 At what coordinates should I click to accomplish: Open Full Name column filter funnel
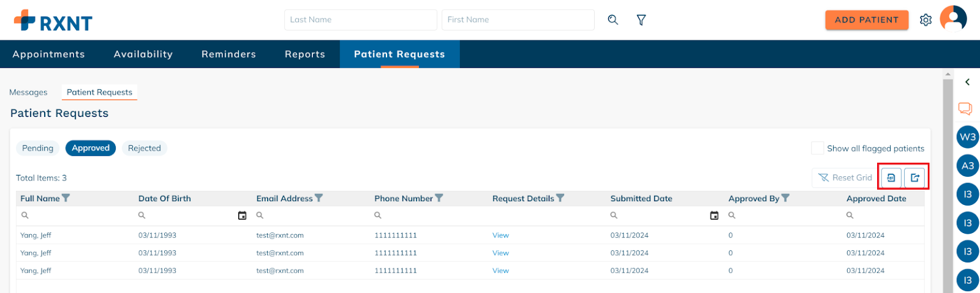[x=66, y=198]
